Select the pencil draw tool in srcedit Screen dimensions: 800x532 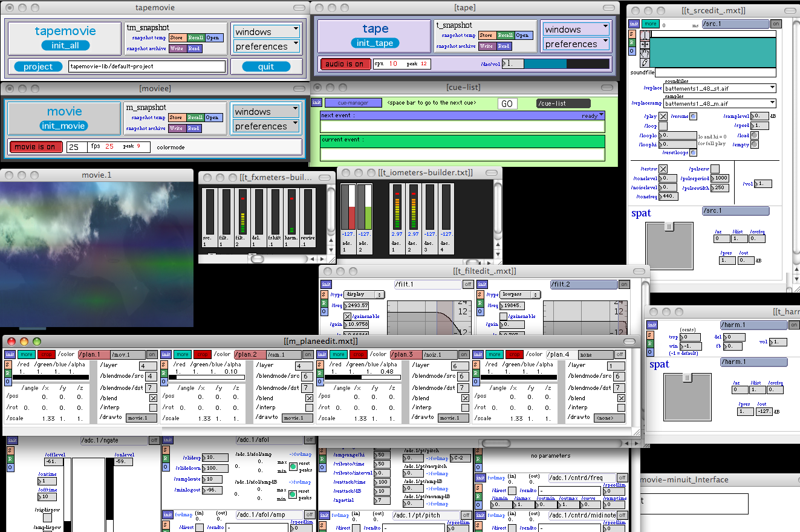(645, 62)
